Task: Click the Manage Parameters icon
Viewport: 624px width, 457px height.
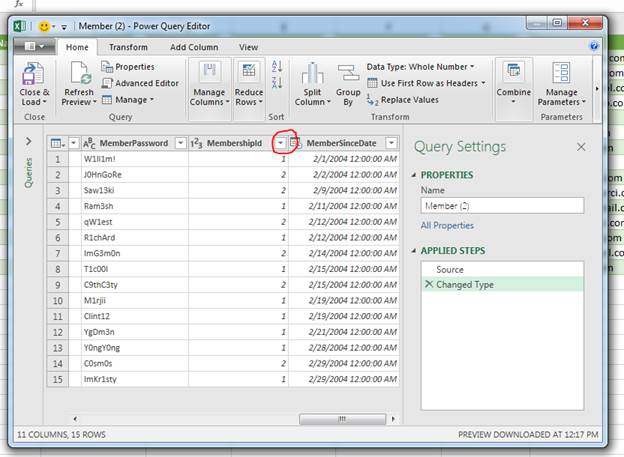Action: [x=562, y=72]
